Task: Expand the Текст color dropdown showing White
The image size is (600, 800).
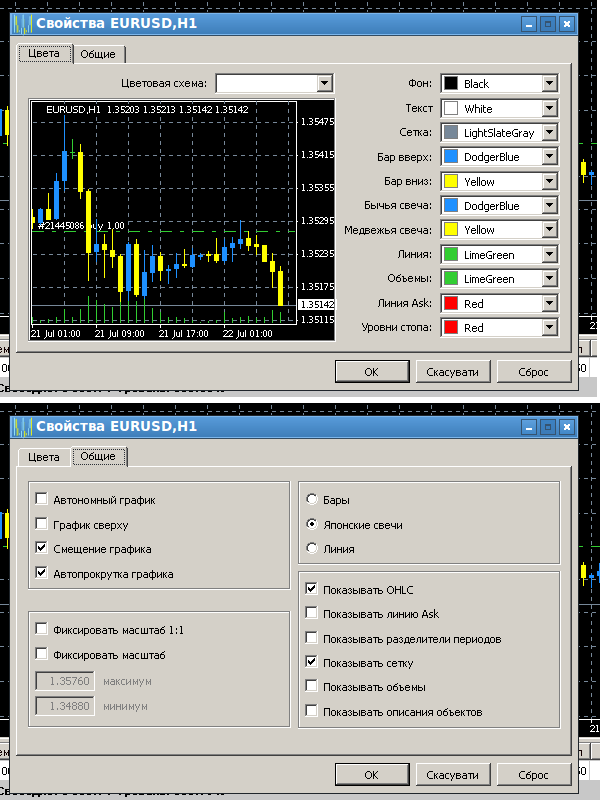Action: (x=549, y=108)
